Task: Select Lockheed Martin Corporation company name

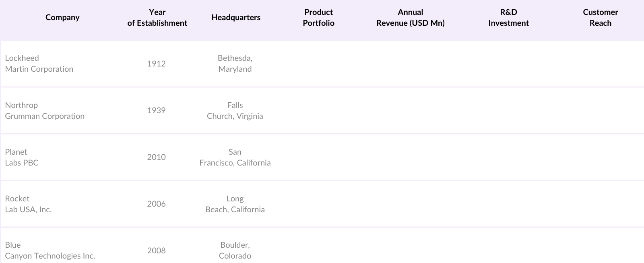Action: pyautogui.click(x=39, y=64)
